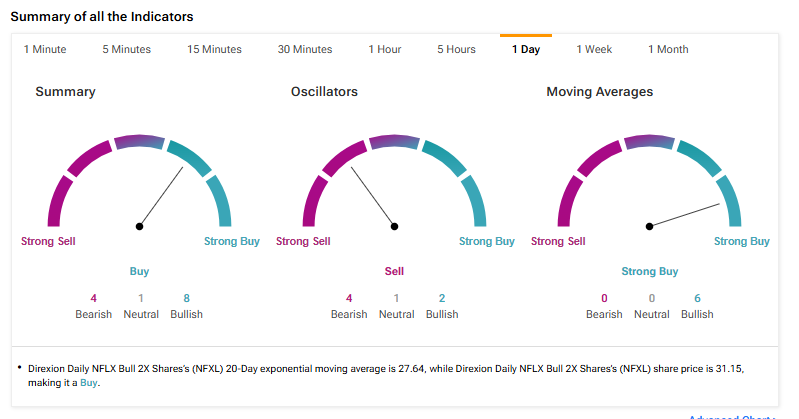This screenshot has width=799, height=419.
Task: Select the 5 Hours timeframe tab
Action: pos(456,50)
